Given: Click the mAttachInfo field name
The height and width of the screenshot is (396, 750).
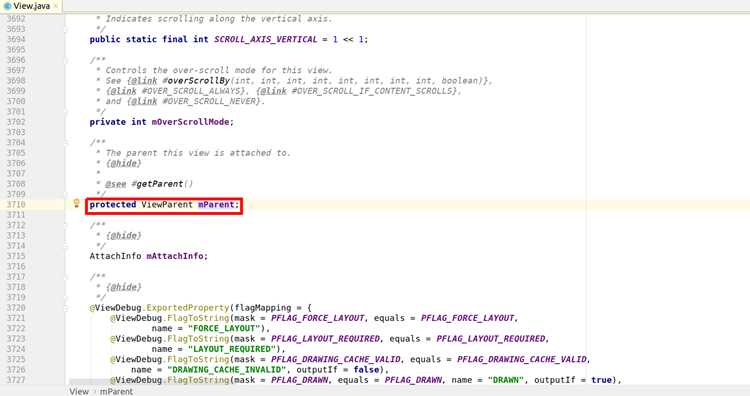Looking at the screenshot, I should [175, 256].
